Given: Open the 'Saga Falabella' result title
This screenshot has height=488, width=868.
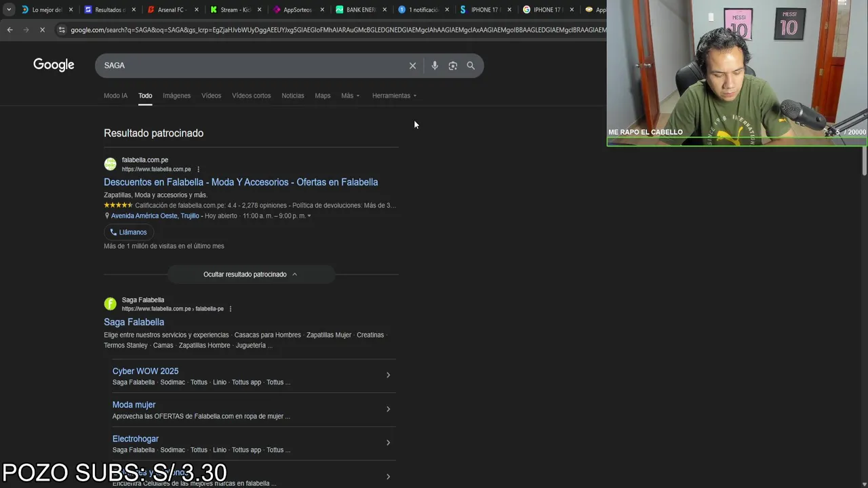Looking at the screenshot, I should (134, 323).
